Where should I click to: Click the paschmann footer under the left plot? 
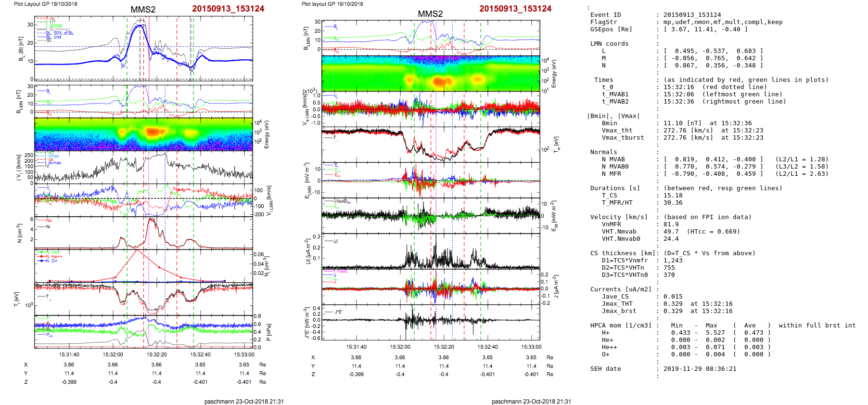[x=243, y=401]
